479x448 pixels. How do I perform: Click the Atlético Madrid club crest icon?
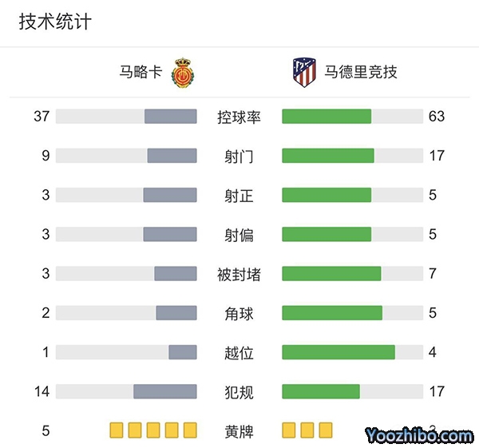coord(304,72)
